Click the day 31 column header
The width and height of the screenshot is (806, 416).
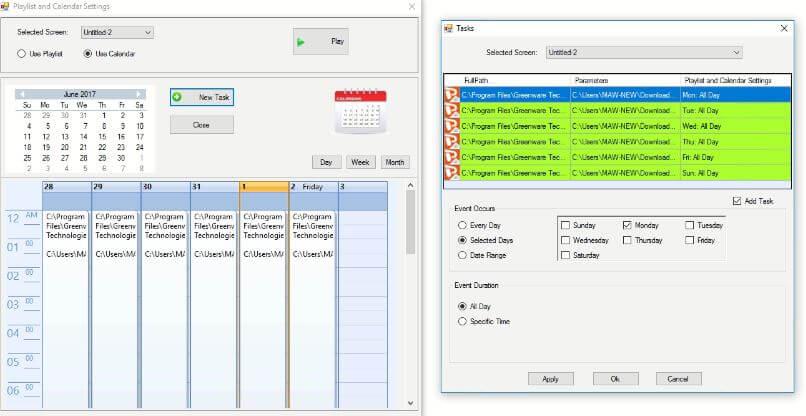(215, 187)
